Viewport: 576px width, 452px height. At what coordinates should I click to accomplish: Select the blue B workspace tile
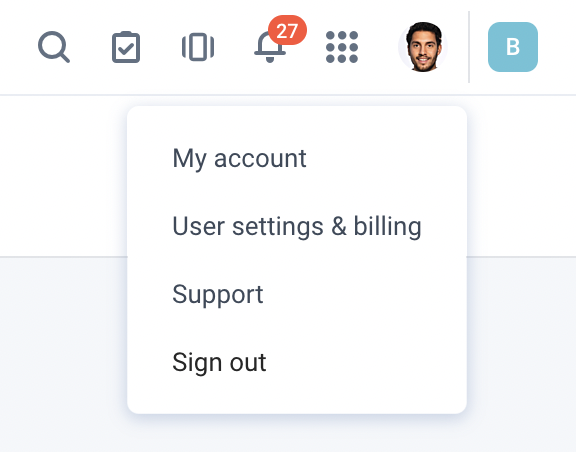click(513, 47)
